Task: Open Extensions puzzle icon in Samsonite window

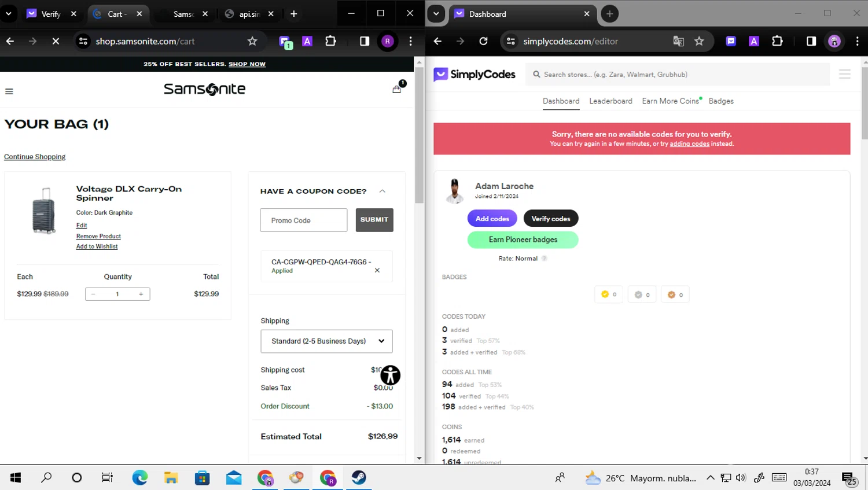Action: [330, 41]
